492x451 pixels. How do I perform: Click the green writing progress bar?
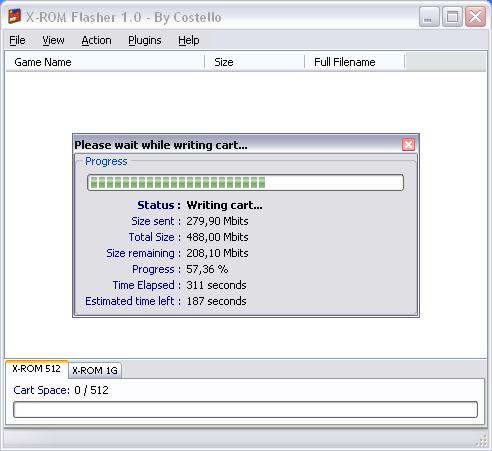246,183
